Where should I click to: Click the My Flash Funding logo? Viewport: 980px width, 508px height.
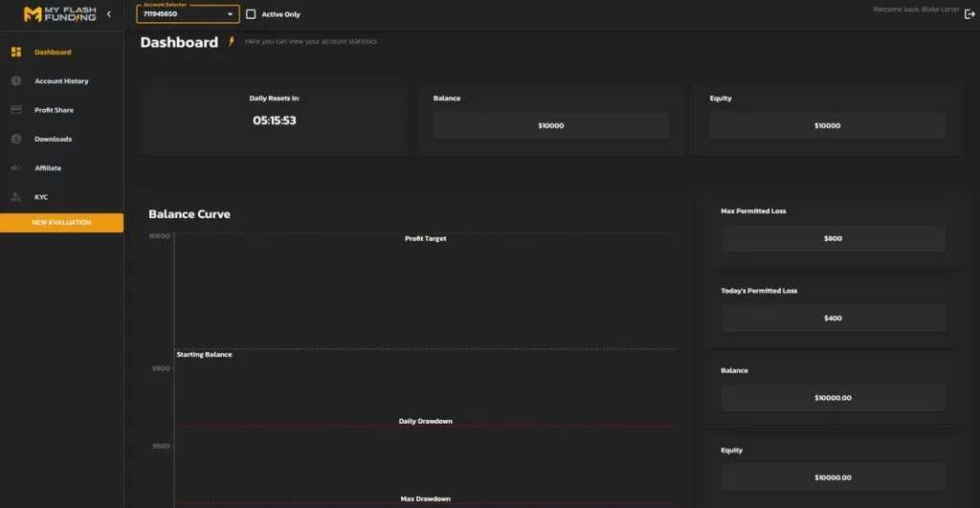click(59, 13)
